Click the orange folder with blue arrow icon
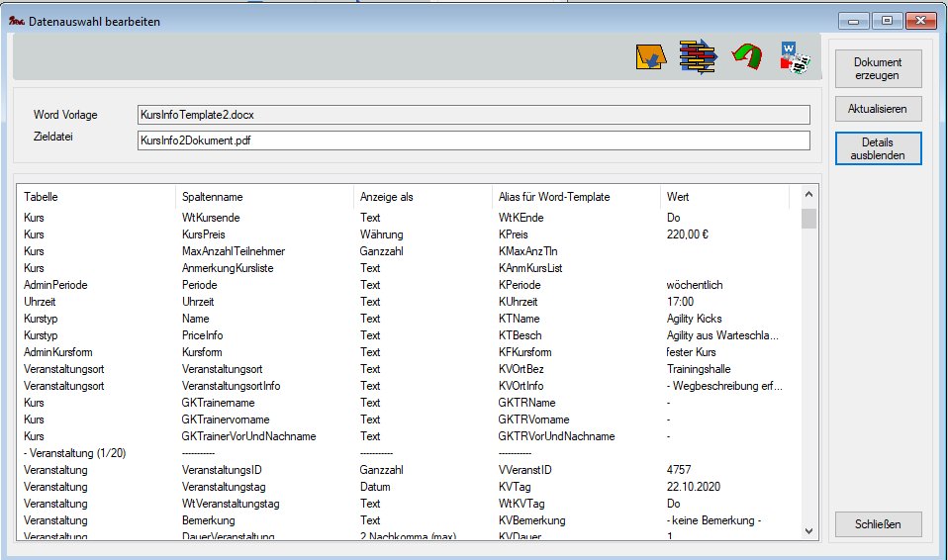Screen dimensions: 948x560 649,58
